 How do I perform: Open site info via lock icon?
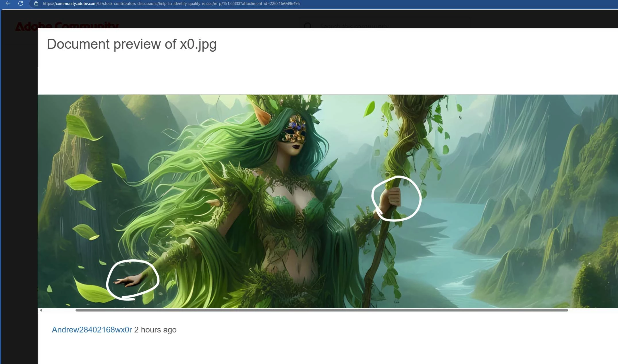36,3
